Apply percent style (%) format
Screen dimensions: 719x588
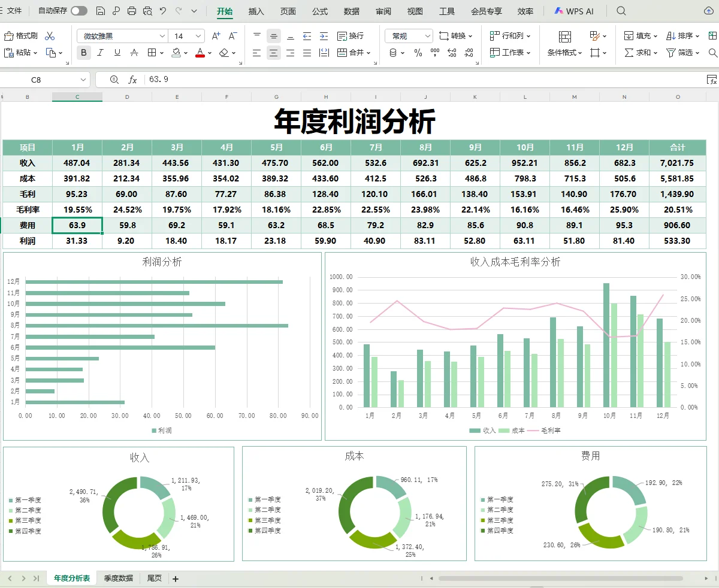418,53
